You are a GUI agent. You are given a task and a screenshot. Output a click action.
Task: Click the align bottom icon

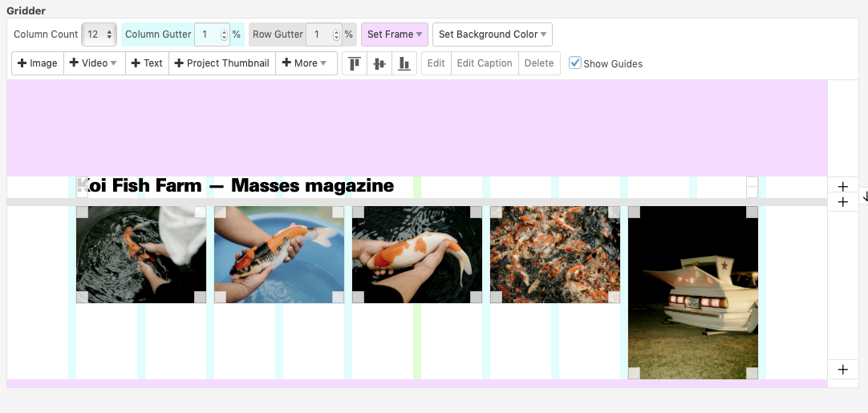click(404, 63)
